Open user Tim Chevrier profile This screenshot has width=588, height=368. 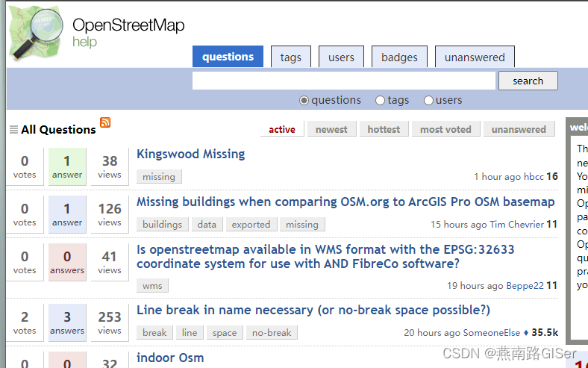tap(517, 225)
